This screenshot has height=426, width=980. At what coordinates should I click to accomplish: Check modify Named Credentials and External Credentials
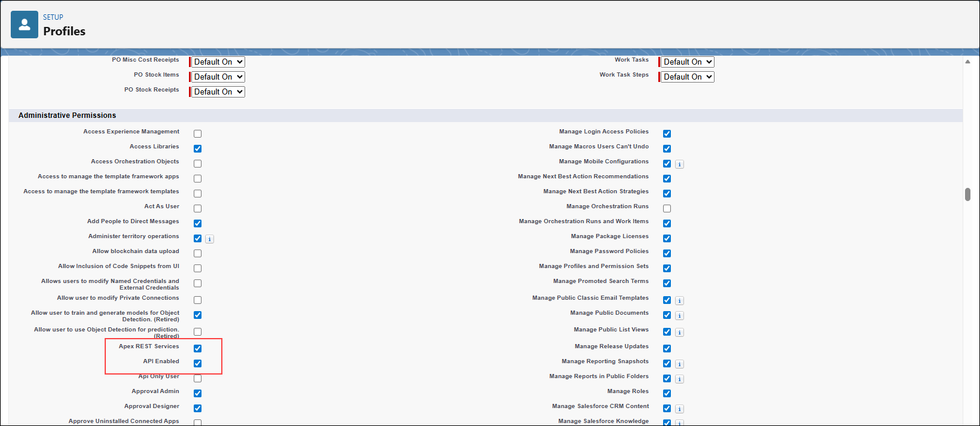tap(198, 284)
